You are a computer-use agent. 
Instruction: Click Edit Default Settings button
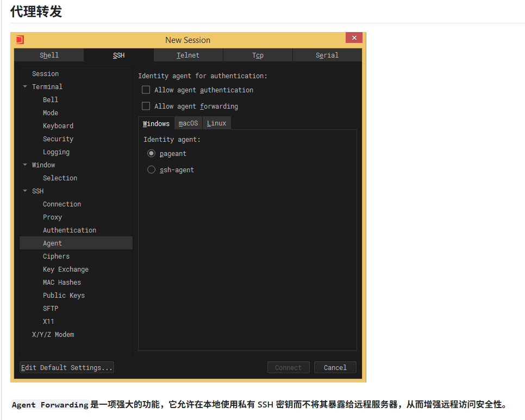[x=67, y=367]
